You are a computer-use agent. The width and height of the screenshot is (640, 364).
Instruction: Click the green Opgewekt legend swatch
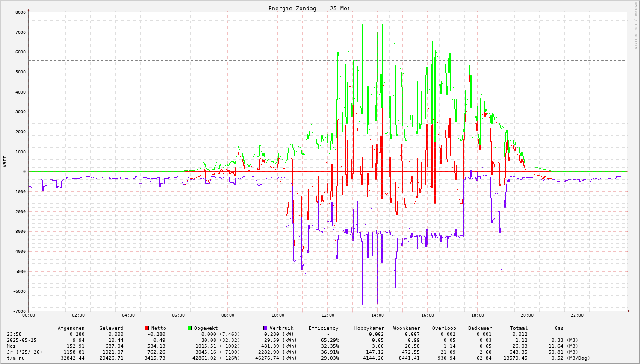coord(190,328)
